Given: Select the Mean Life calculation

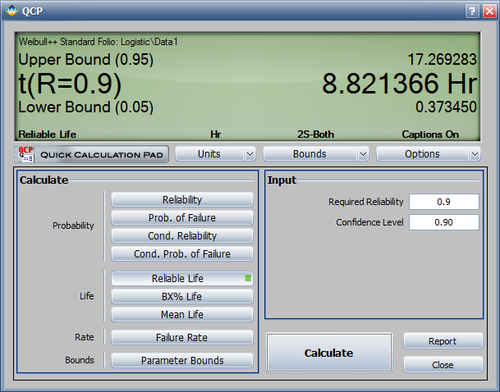Looking at the screenshot, I should (182, 314).
